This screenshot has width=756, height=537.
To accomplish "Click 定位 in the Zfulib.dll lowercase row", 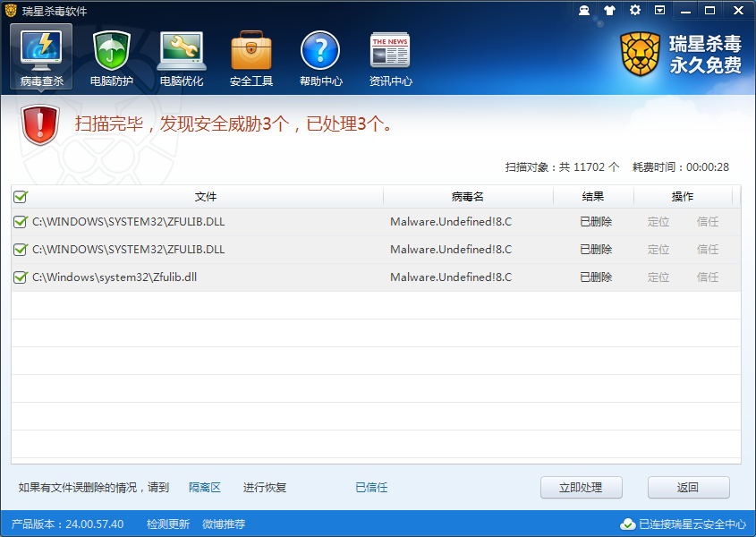I will [x=658, y=277].
